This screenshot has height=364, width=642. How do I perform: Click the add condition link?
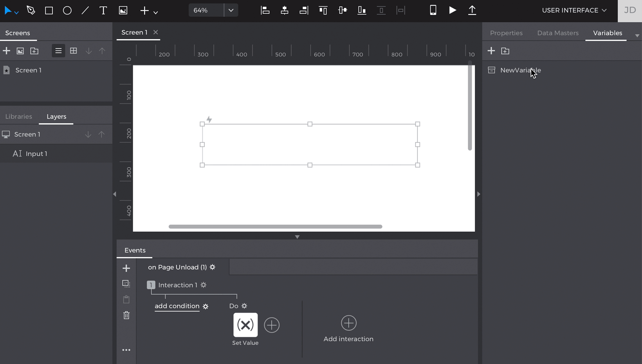177,306
